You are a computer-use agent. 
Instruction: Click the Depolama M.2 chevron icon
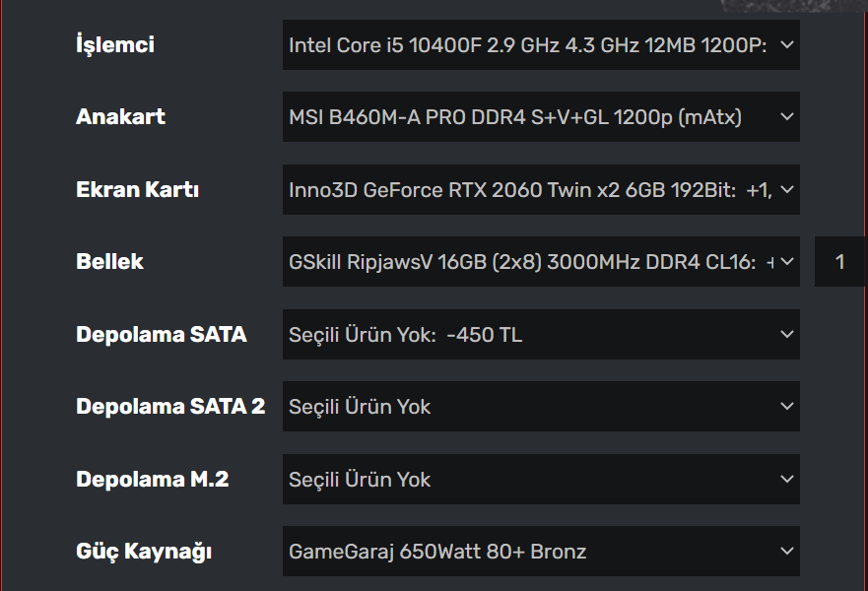tap(786, 479)
